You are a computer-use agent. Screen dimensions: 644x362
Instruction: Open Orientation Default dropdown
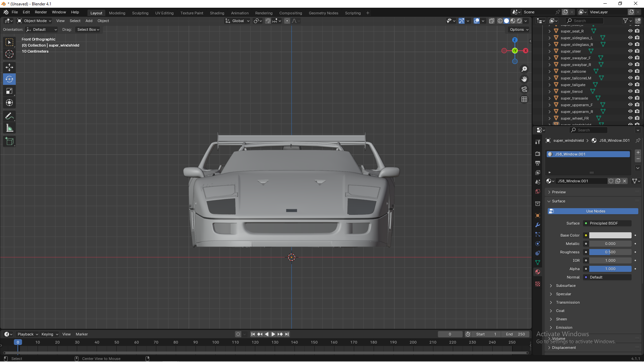(x=42, y=29)
